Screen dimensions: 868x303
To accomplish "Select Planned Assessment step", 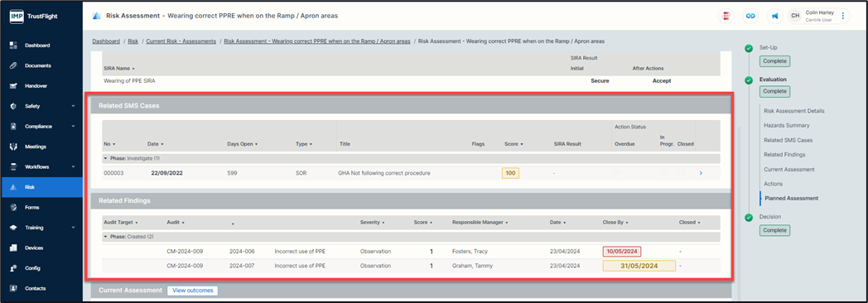I will pos(791,198).
